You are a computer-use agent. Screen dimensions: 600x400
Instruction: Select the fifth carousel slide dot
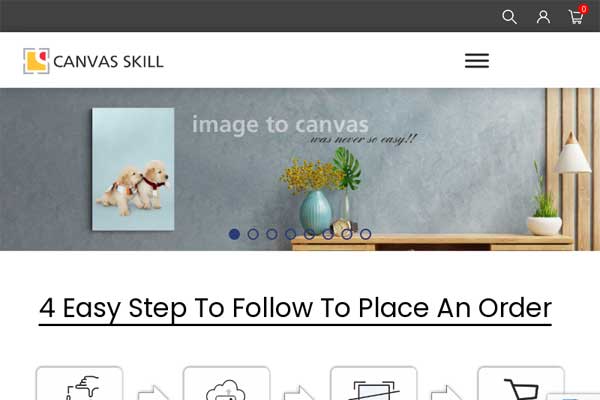tap(309, 234)
